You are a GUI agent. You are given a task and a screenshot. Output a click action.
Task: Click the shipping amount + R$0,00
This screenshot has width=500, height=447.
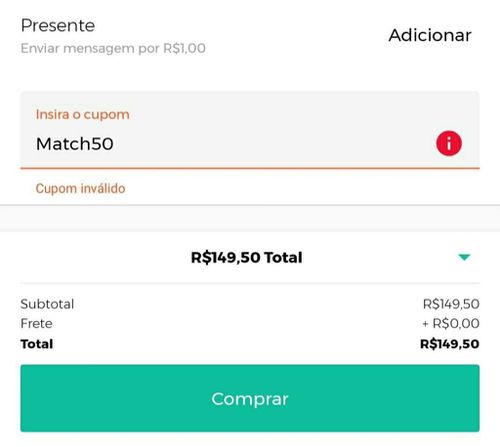tap(451, 323)
